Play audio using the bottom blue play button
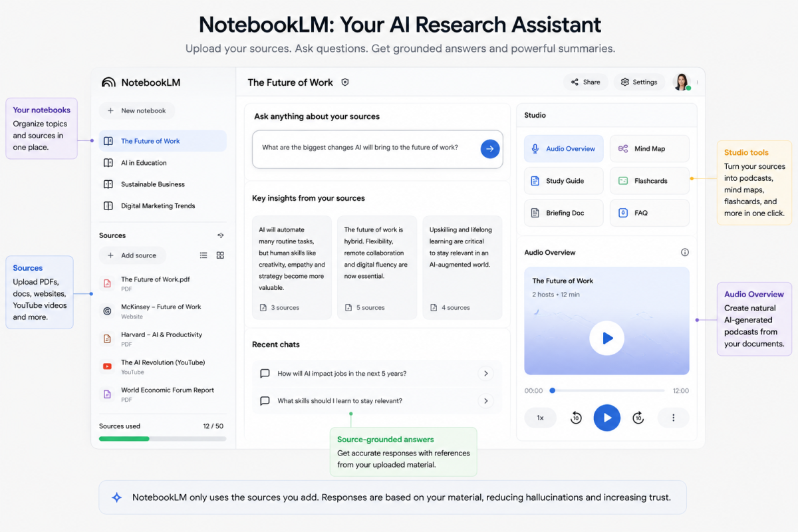 [x=606, y=418]
